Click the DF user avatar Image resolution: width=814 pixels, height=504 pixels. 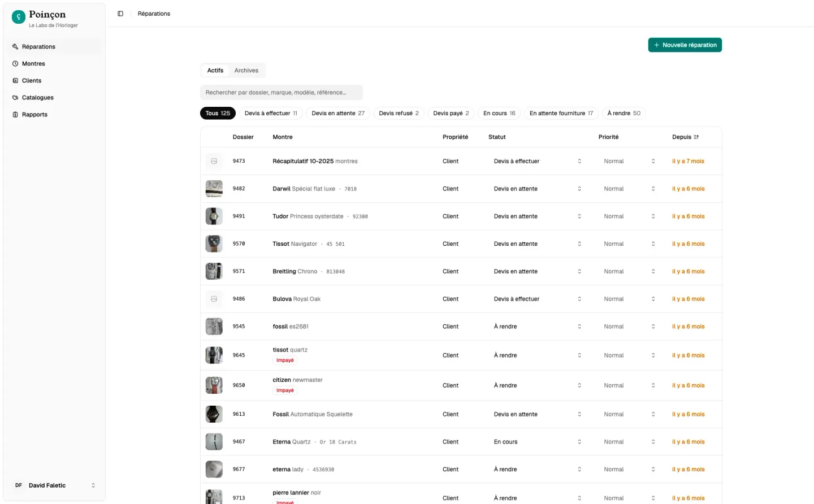click(x=19, y=485)
